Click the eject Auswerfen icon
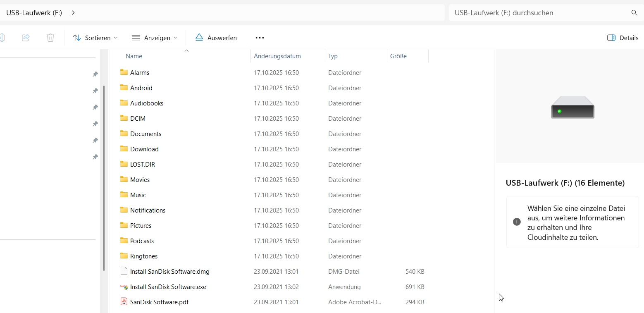Screen dimensions: 644x313 (x=199, y=38)
